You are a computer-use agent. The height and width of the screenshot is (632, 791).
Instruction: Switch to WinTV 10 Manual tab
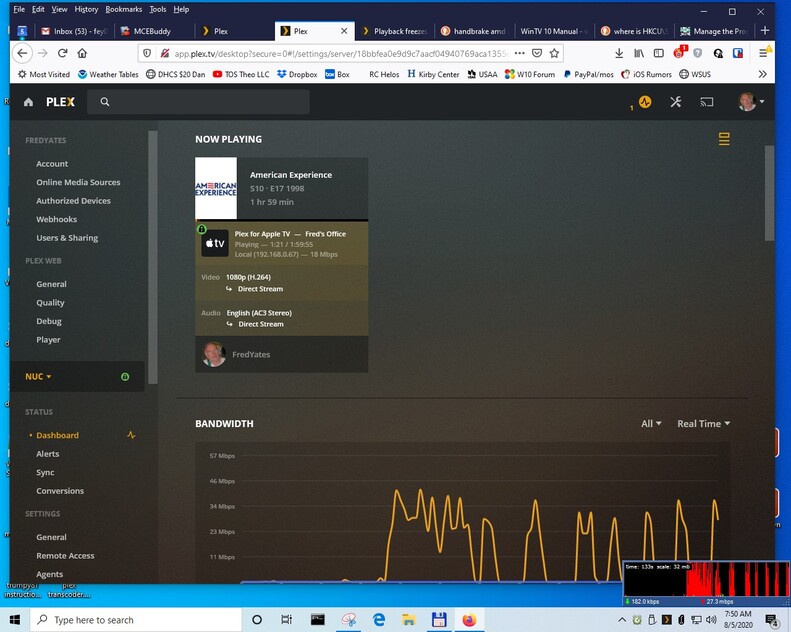click(554, 31)
